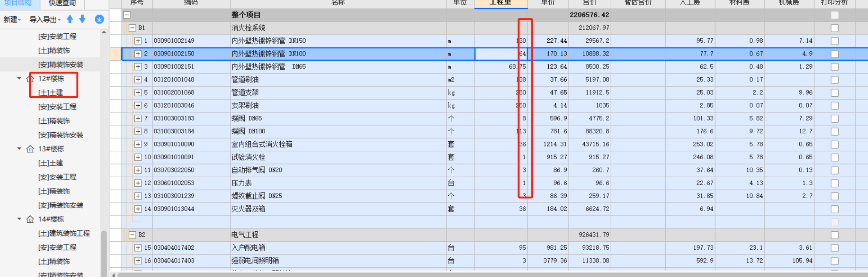Open the 导入导出 dropdown menu
868x277 pixels.
tap(45, 19)
